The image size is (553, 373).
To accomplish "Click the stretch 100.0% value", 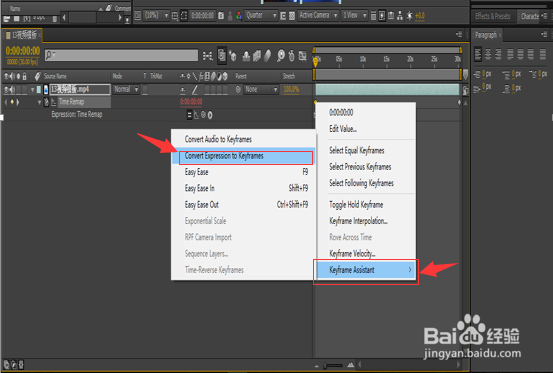I will pyautogui.click(x=291, y=90).
